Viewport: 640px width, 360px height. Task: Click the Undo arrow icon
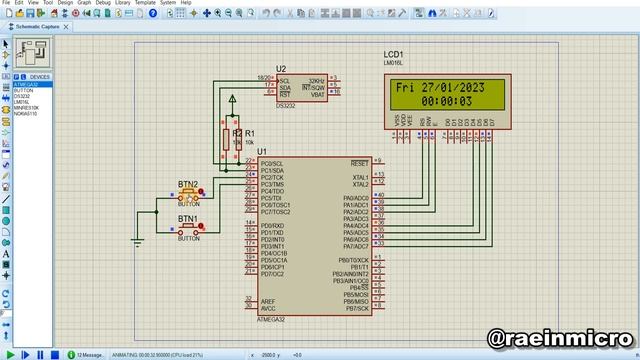[x=266, y=13]
